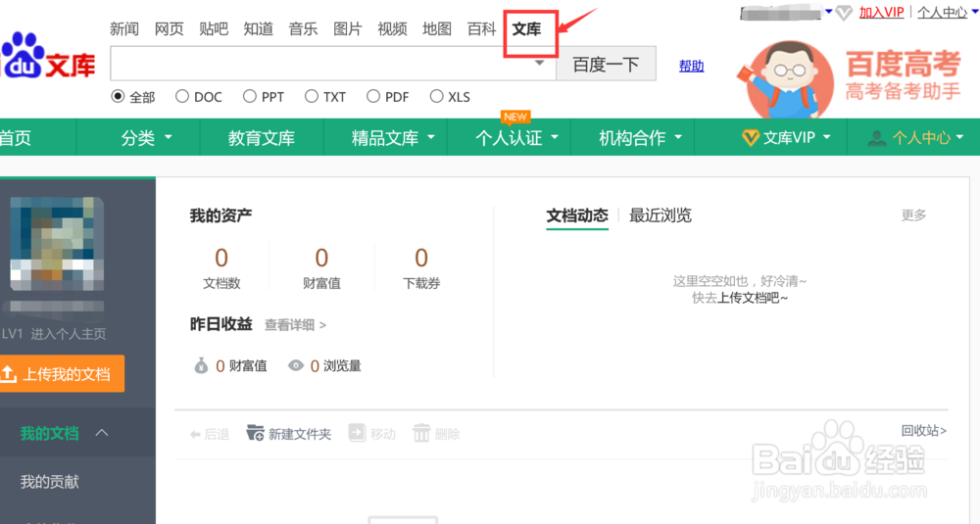The height and width of the screenshot is (524, 980).
Task: Open 我的贡献 in the left sidebar
Action: click(x=49, y=482)
